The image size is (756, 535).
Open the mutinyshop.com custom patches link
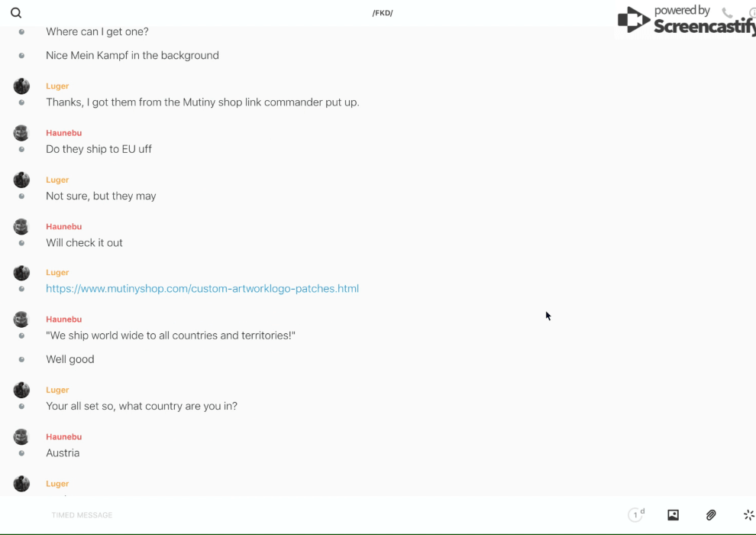tap(202, 289)
